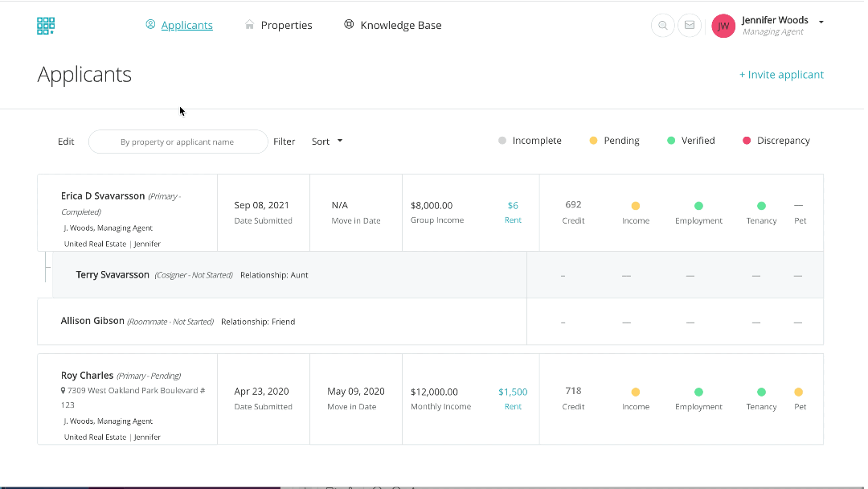Click the Relationship: Friend text
Image resolution: width=868 pixels, height=489 pixels.
(258, 321)
